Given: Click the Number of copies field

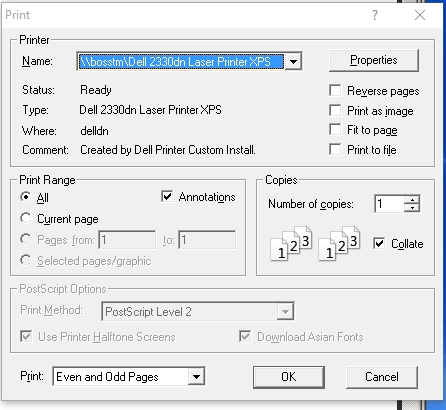Looking at the screenshot, I should 389,204.
